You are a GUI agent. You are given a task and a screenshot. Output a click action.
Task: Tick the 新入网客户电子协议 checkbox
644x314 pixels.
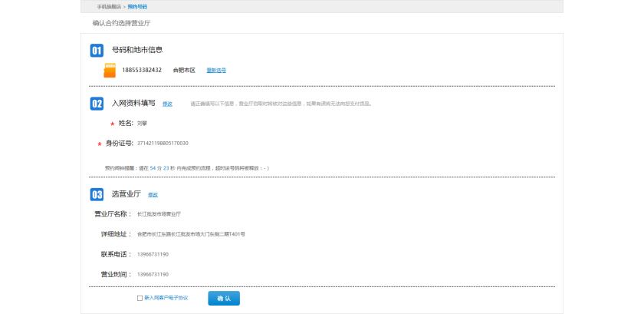point(140,299)
